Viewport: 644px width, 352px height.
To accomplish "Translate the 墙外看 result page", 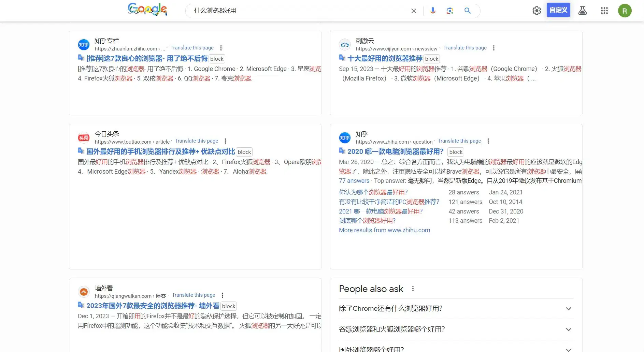I will point(194,295).
